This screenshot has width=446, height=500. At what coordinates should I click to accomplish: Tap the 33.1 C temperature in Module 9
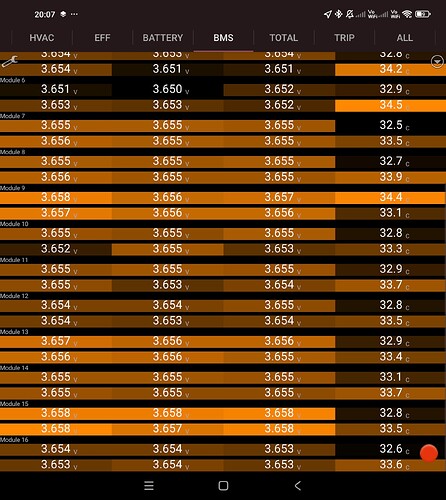391,213
